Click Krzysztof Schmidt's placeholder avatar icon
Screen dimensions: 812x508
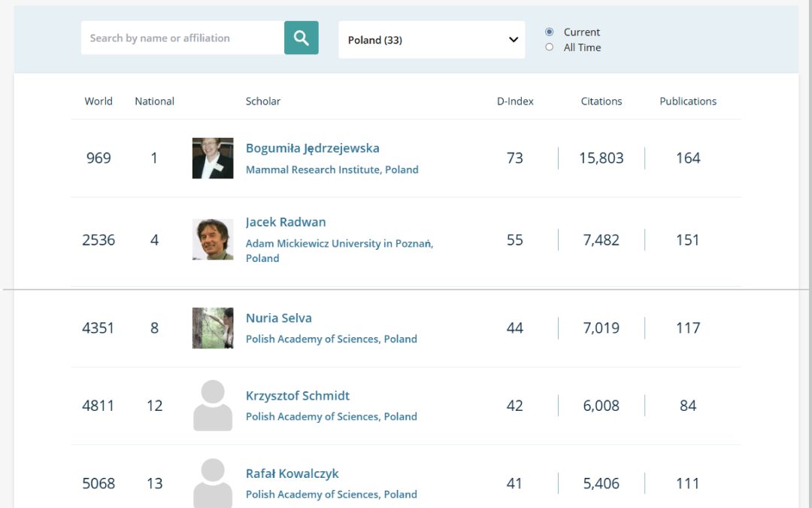tap(212, 405)
